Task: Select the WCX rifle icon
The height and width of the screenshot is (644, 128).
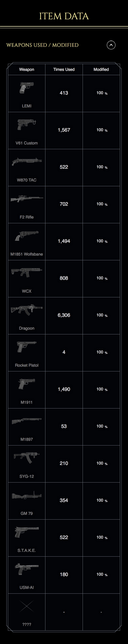Action: [27, 273]
